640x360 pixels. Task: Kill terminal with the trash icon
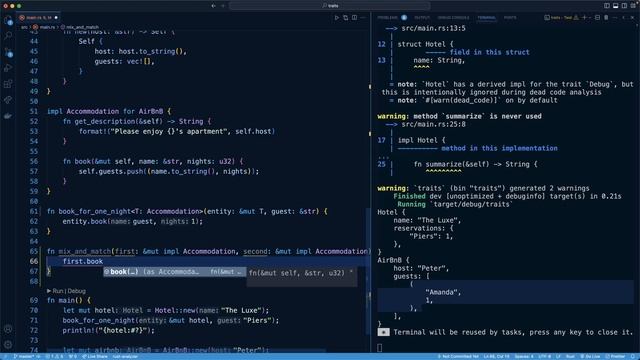coord(606,18)
